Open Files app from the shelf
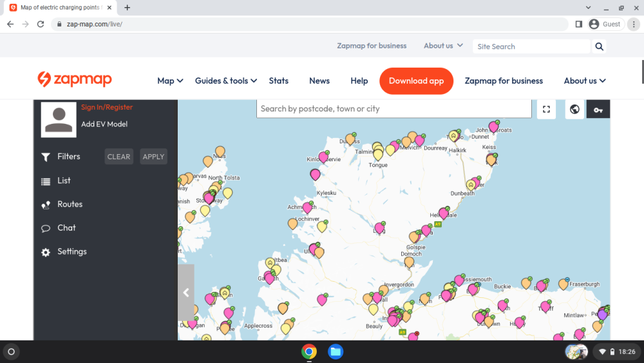Image resolution: width=644 pixels, height=363 pixels. point(336,352)
